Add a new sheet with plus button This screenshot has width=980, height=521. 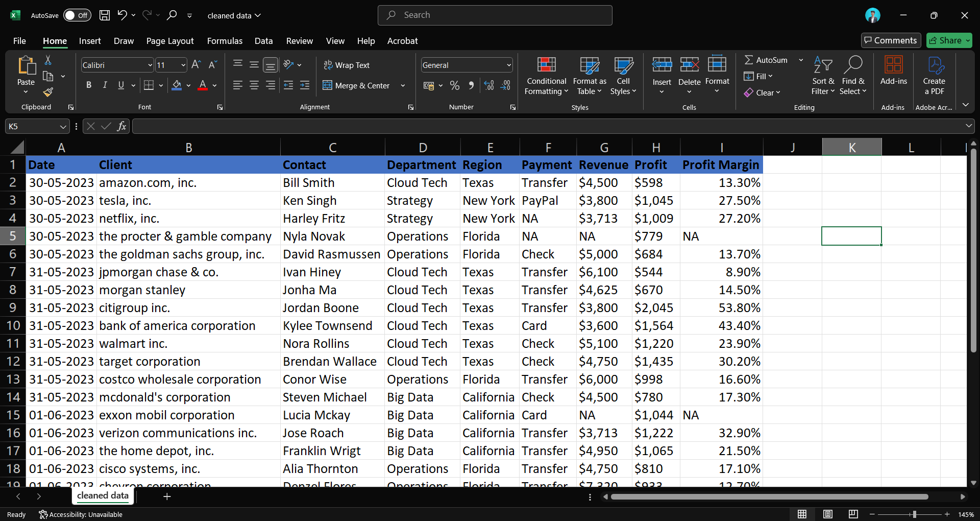coord(167,496)
